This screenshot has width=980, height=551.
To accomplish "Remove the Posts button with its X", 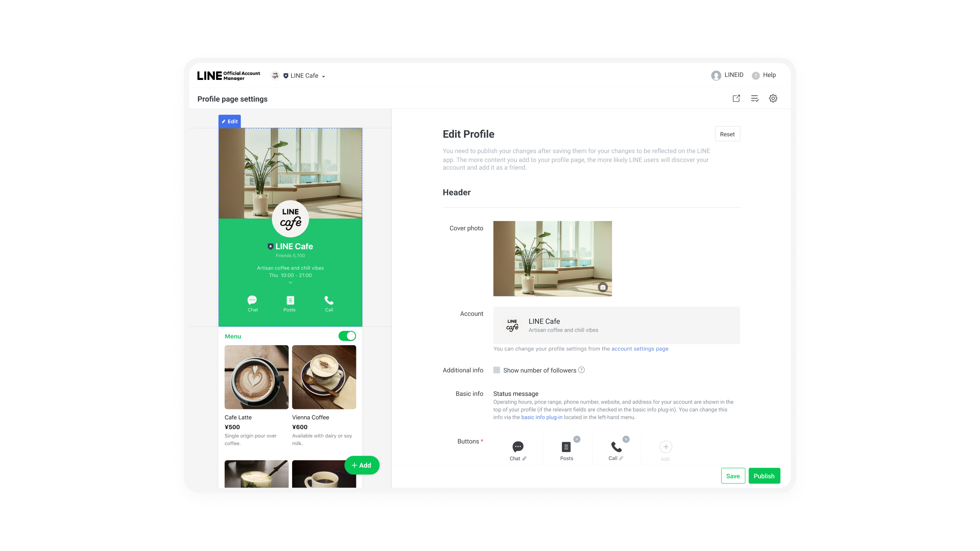I will tap(577, 439).
